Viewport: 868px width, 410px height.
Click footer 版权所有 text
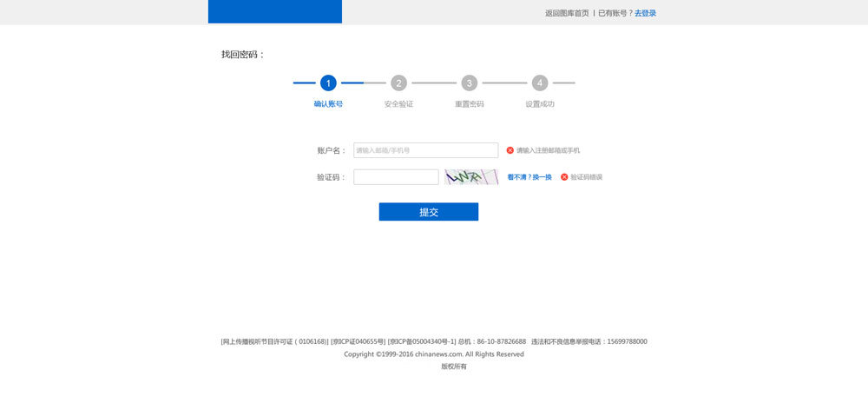pos(454,367)
